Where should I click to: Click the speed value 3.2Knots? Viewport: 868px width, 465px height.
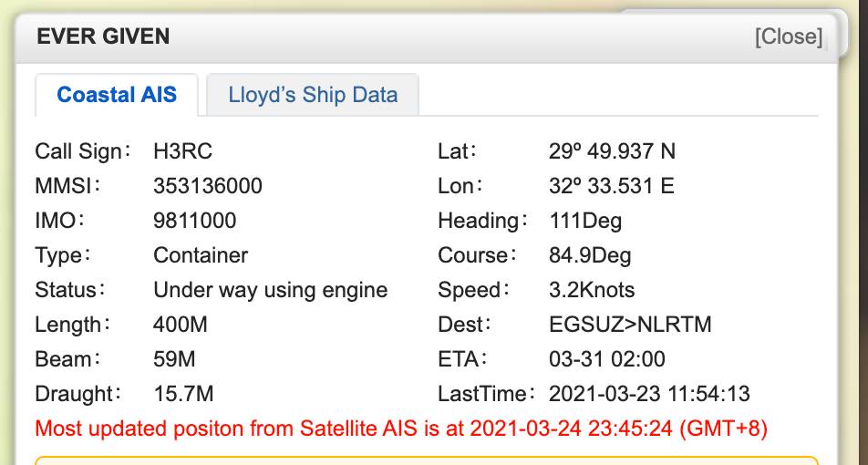[592, 290]
